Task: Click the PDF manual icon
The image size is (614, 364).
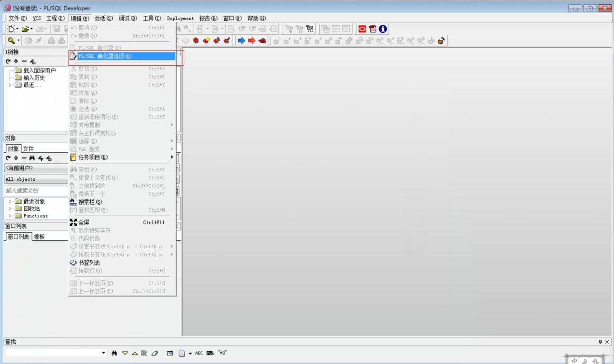Action: click(373, 29)
